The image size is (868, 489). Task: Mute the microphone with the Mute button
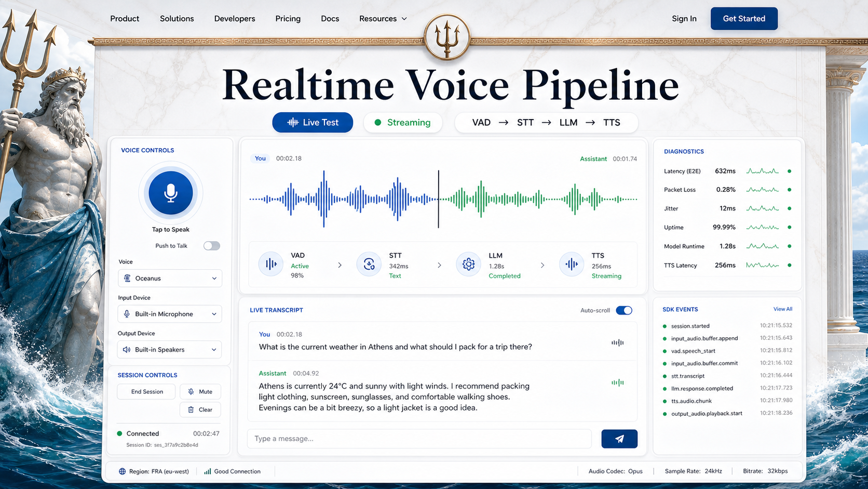(200, 392)
